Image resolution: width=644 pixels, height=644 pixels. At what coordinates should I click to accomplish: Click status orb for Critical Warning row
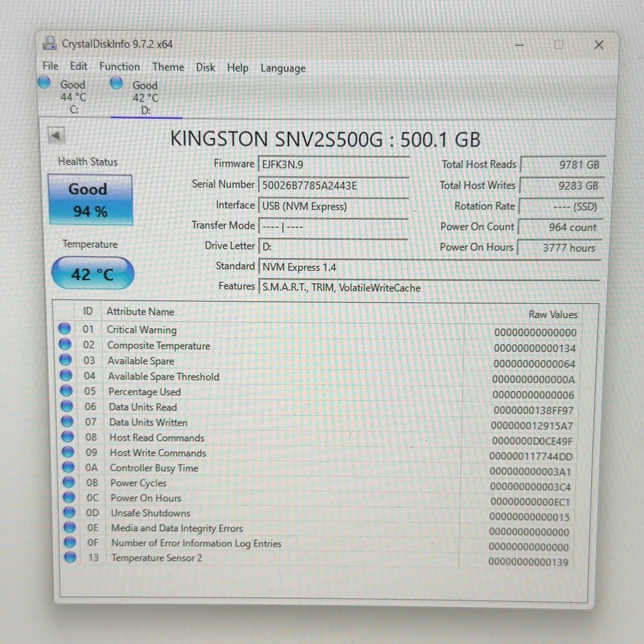coord(65,328)
